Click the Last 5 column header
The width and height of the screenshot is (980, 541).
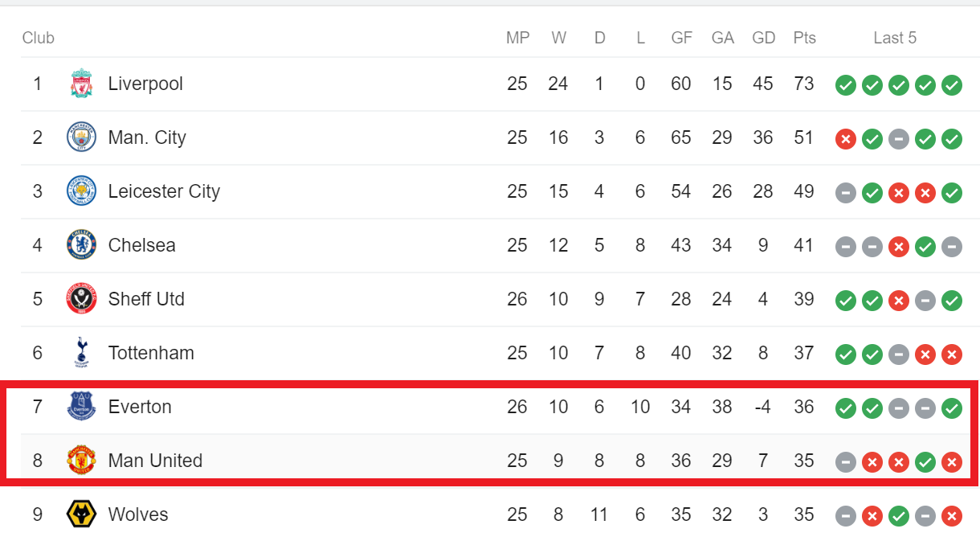click(x=895, y=38)
